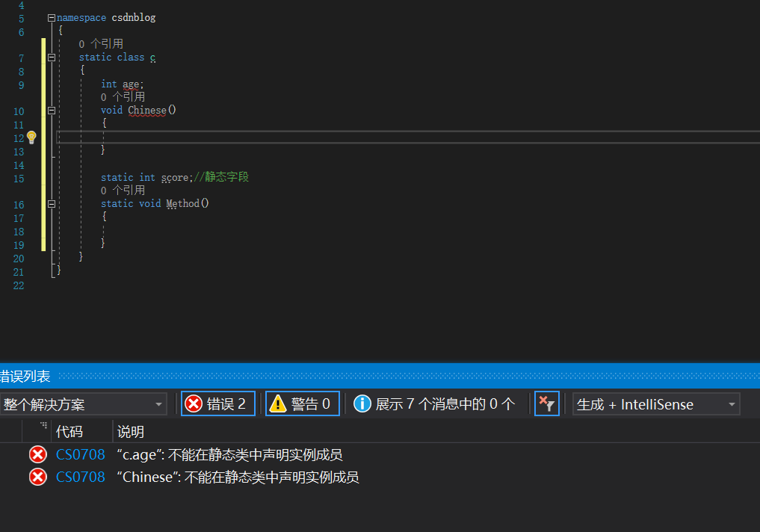Viewport: 760px width, 532px height.
Task: Click the underlined Chinese method name
Action: [147, 111]
